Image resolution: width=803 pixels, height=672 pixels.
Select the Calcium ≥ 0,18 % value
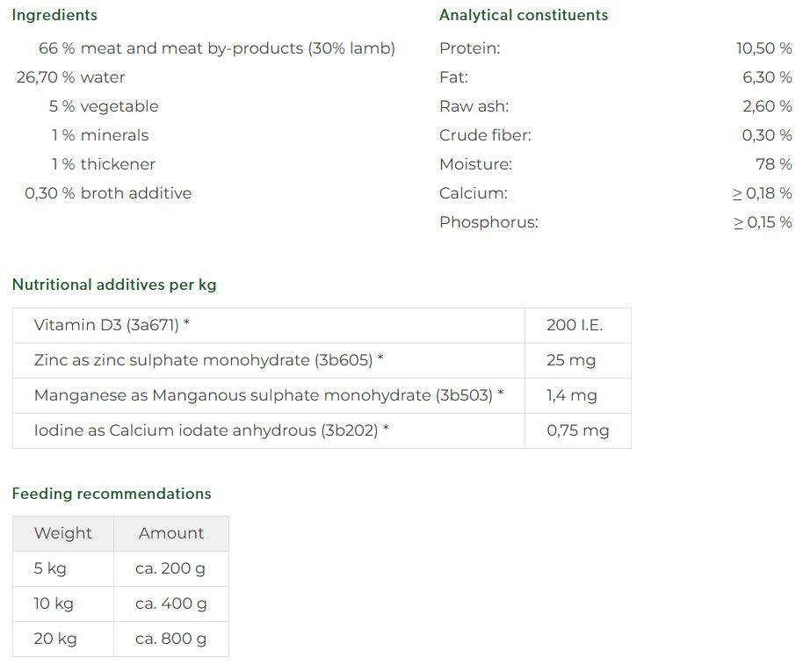coord(762,193)
